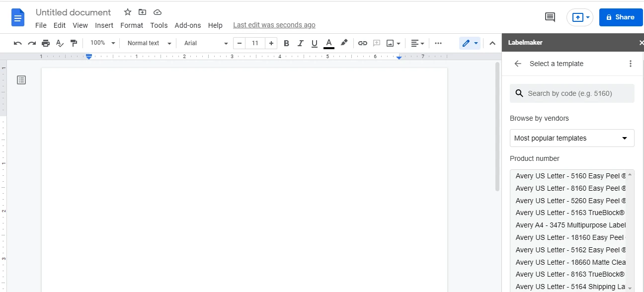Select Avery A4 - 3475 Multipurpose Label
The height and width of the screenshot is (292, 644).
coord(570,225)
